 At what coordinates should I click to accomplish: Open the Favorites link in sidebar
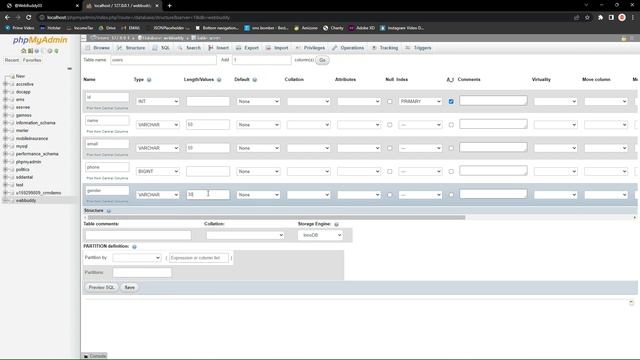click(32, 60)
